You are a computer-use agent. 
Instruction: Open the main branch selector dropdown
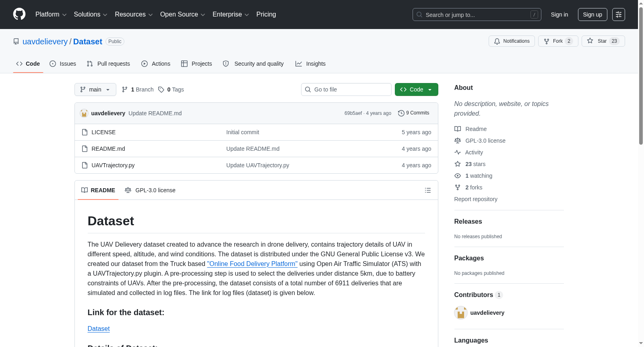click(95, 89)
